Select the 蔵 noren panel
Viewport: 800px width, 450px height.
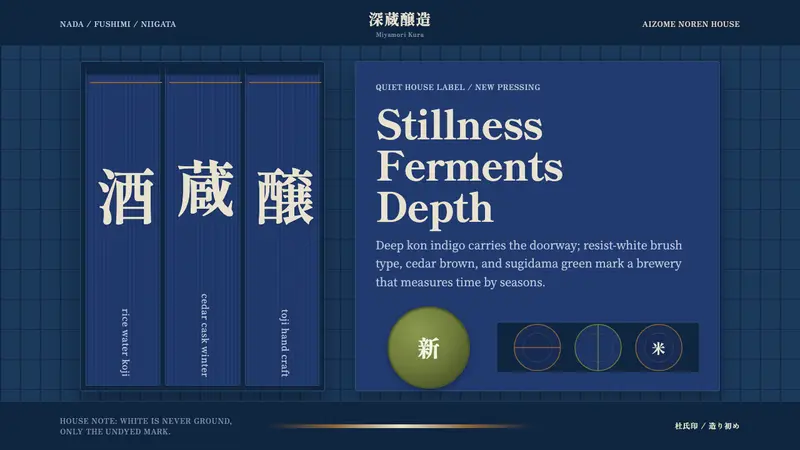(205, 230)
